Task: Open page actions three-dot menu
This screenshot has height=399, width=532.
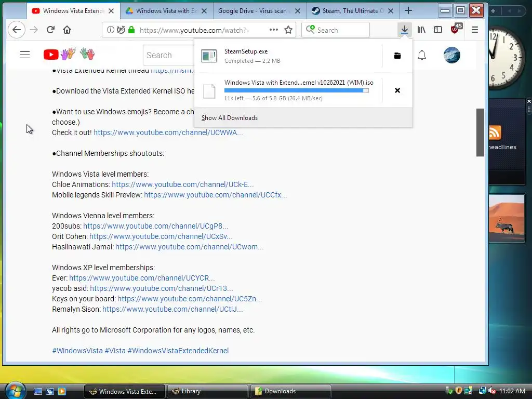Action: pos(273,30)
